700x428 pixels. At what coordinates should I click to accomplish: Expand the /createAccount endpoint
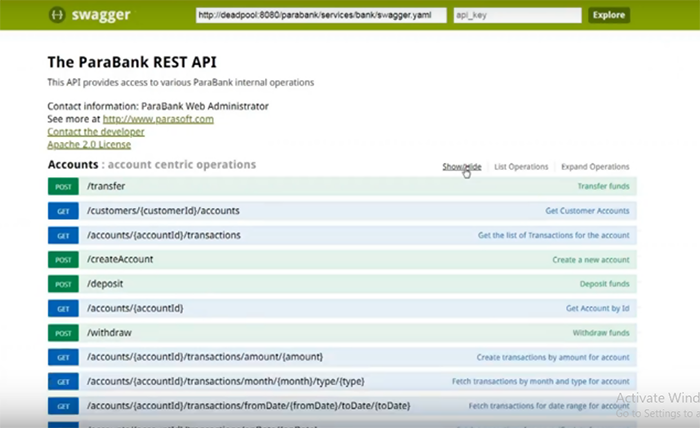point(120,259)
